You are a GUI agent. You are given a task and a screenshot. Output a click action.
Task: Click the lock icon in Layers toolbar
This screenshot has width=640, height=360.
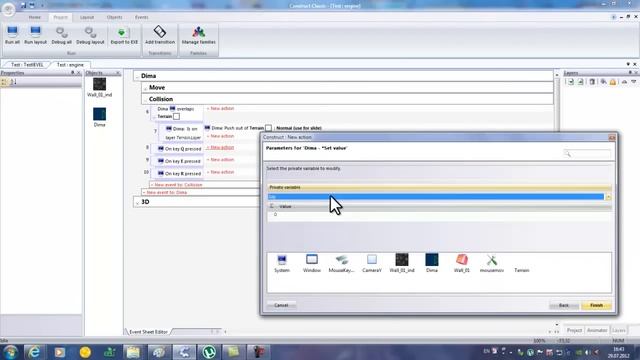(x=613, y=82)
